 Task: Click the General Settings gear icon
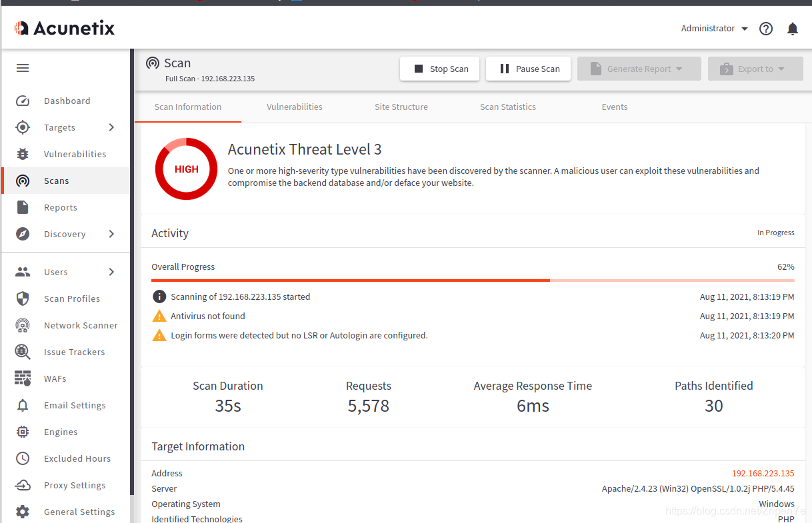[23, 512]
